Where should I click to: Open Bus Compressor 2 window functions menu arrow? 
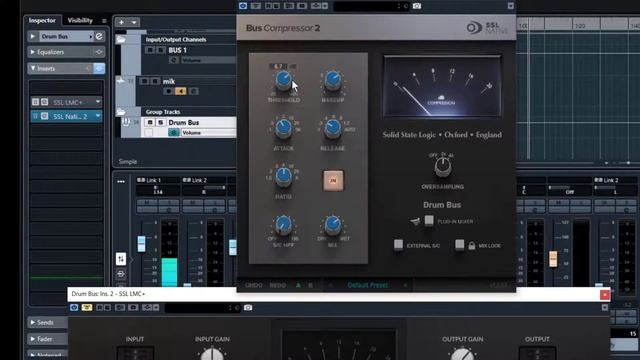[x=511, y=6]
